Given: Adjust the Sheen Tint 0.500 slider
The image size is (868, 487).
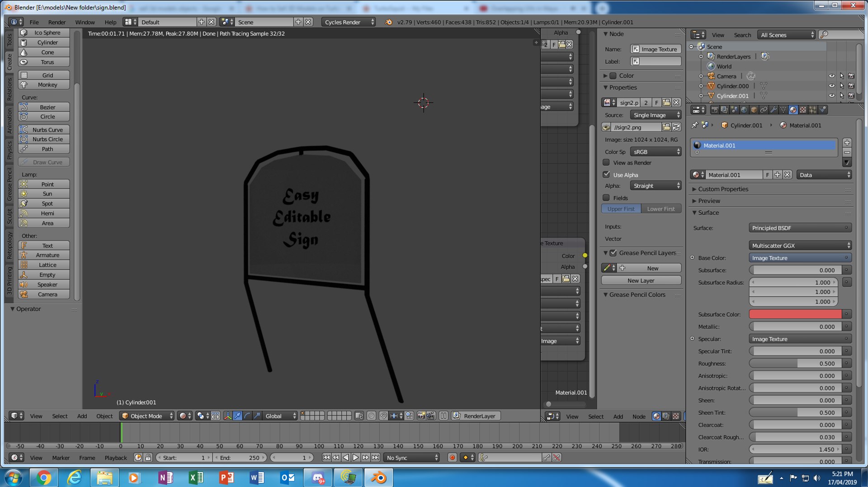Looking at the screenshot, I should 795,412.
